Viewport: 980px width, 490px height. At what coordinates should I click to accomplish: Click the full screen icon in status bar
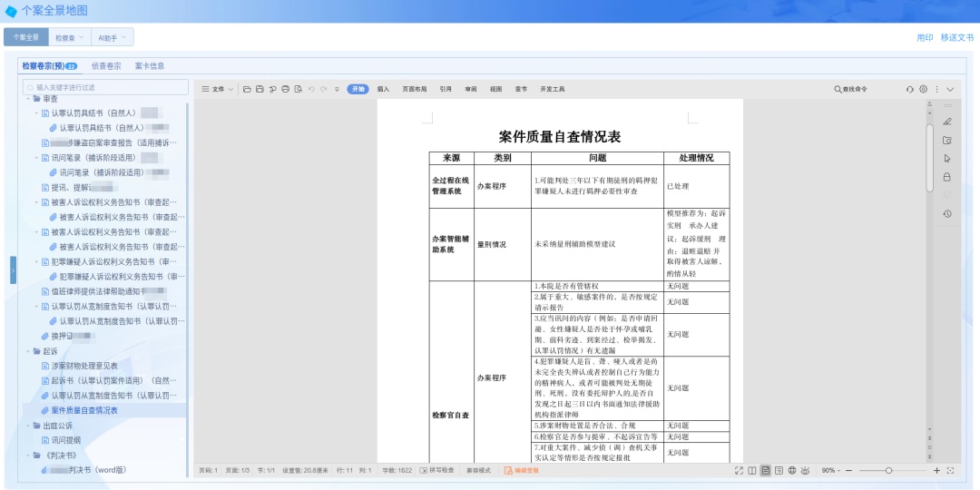point(739,471)
